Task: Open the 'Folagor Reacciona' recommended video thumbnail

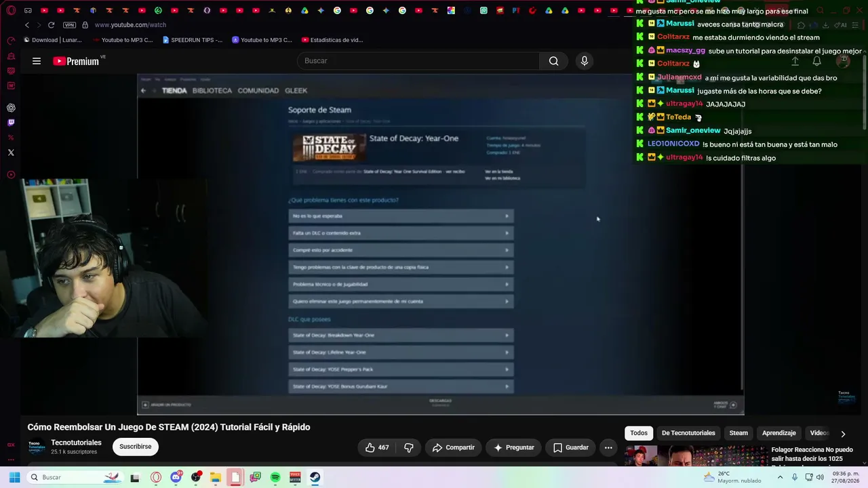Action: pyautogui.click(x=695, y=457)
